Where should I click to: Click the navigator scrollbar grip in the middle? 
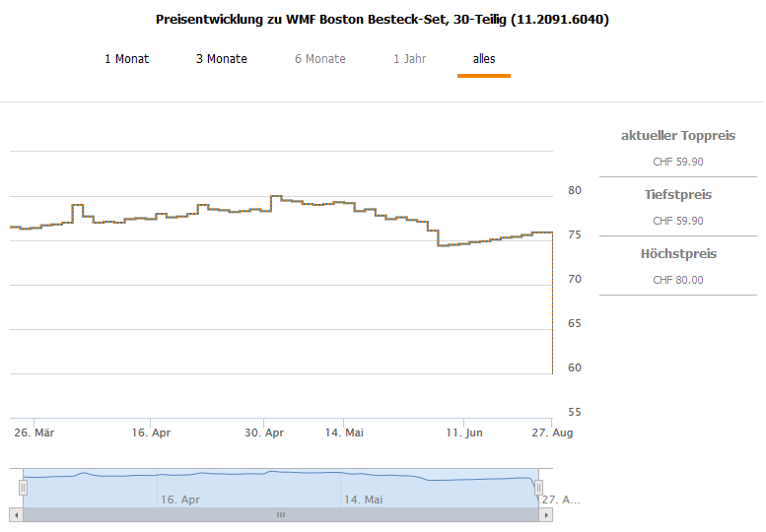pos(280,515)
